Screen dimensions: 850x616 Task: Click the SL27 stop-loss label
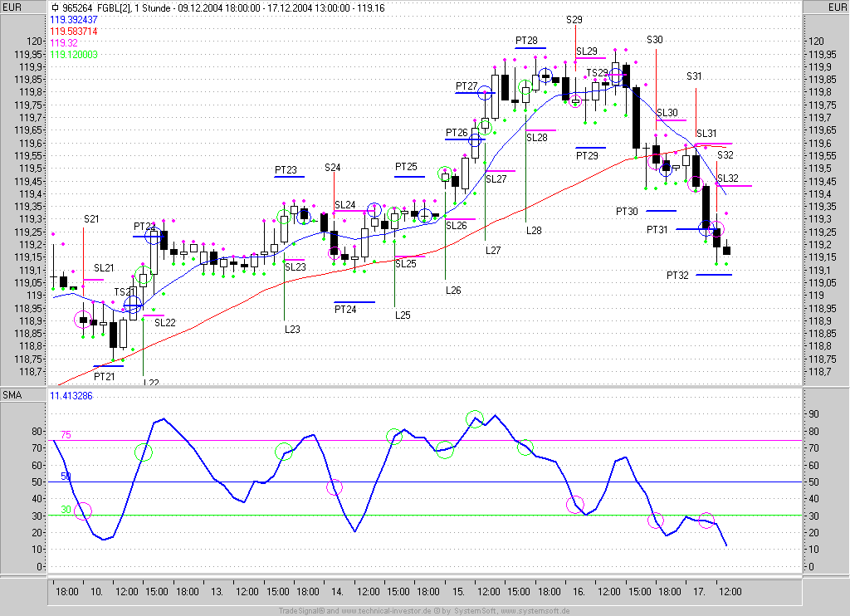point(496,179)
